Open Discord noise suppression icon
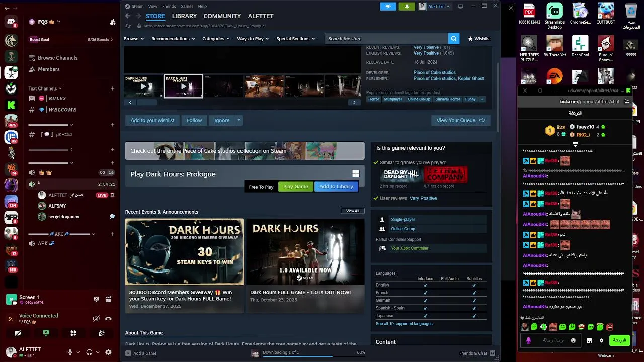 (x=96, y=318)
